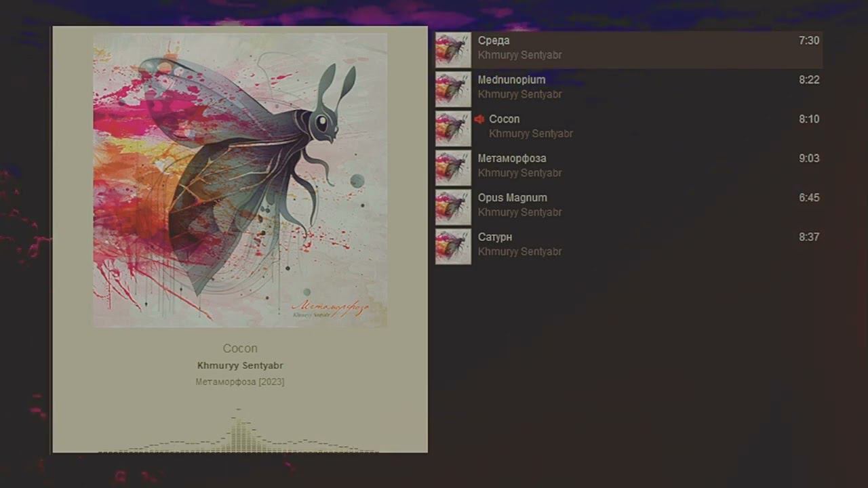Viewport: 868px width, 488px height.
Task: Play the track titled Mednunopium
Action: click(x=511, y=80)
